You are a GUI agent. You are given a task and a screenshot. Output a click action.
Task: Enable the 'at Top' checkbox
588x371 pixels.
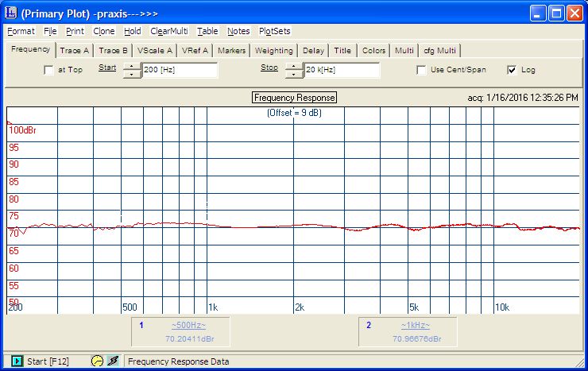48,70
